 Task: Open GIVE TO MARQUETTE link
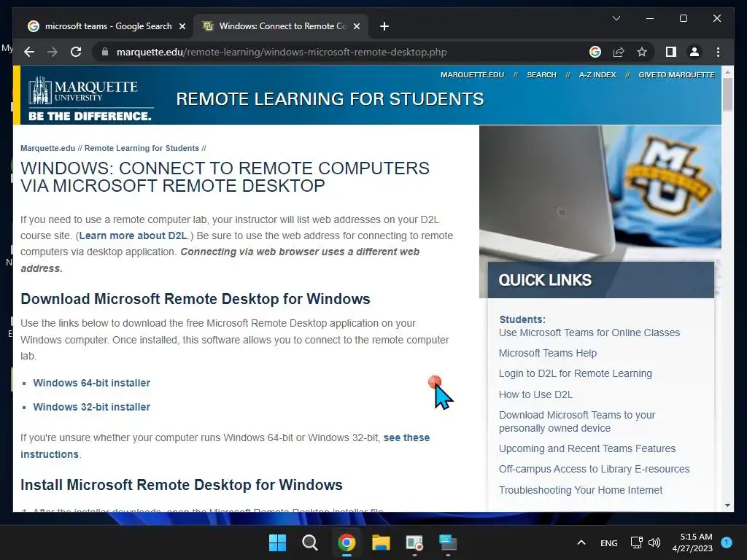coord(676,75)
